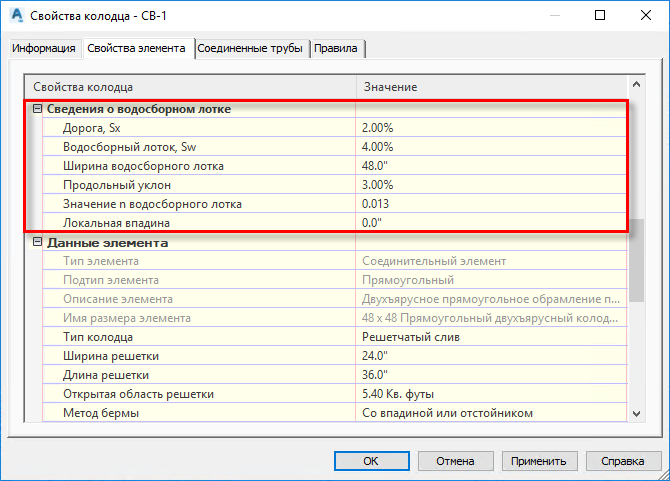This screenshot has width=670, height=481.
Task: Click the AutoCAD app icon in title bar
Action: point(17,15)
